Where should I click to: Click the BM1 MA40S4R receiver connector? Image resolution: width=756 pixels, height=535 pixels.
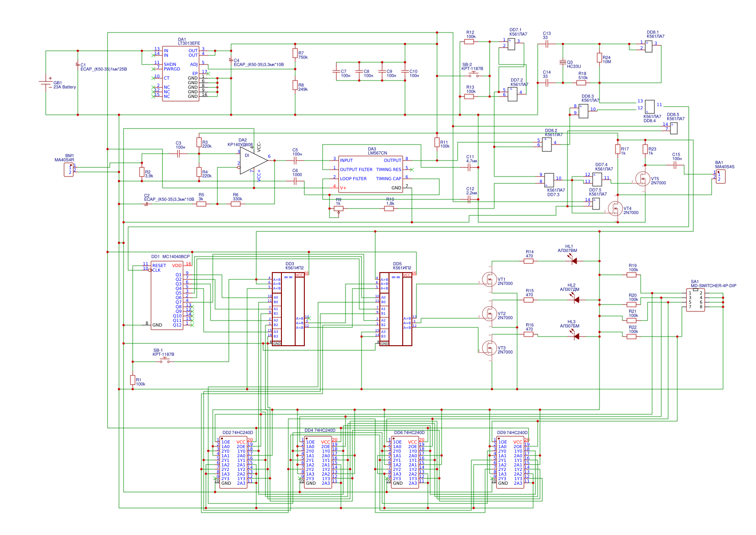(x=69, y=170)
